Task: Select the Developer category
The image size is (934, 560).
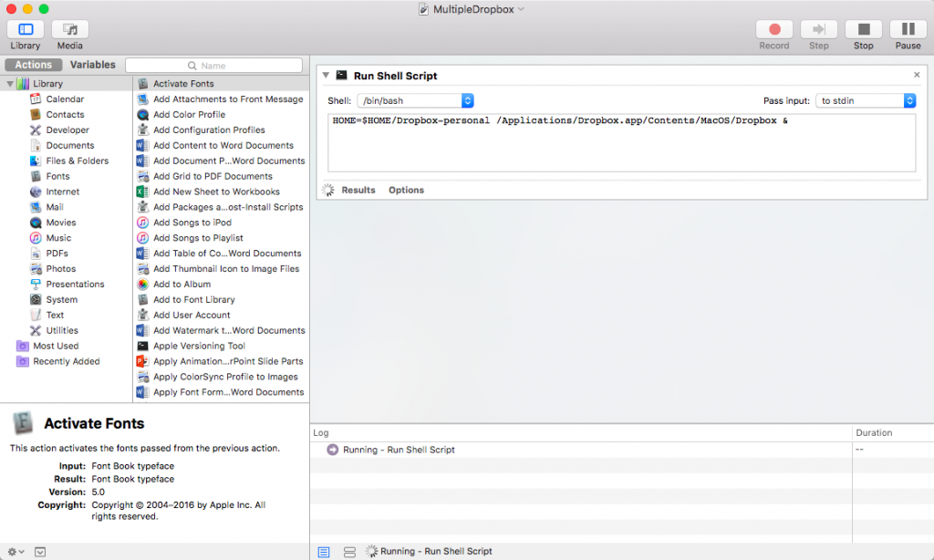Action: click(67, 130)
